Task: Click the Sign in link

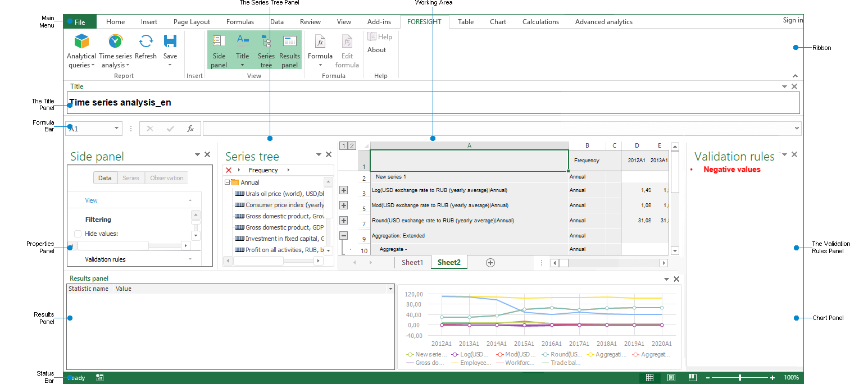Action: tap(792, 20)
